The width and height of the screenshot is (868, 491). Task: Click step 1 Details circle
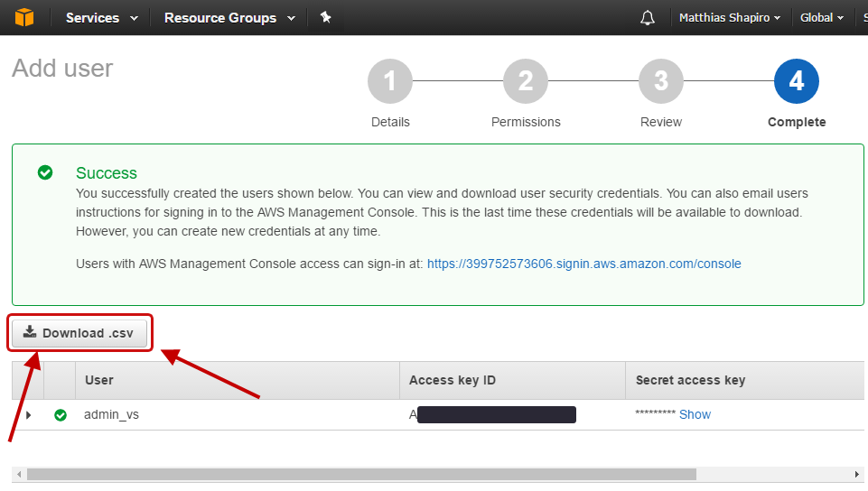coord(390,82)
